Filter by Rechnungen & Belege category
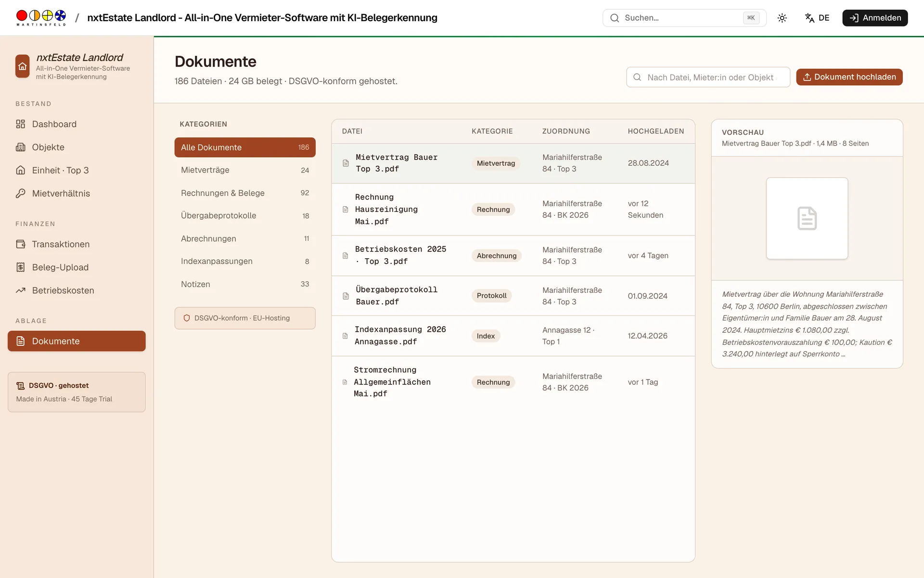The image size is (924, 578). (245, 193)
